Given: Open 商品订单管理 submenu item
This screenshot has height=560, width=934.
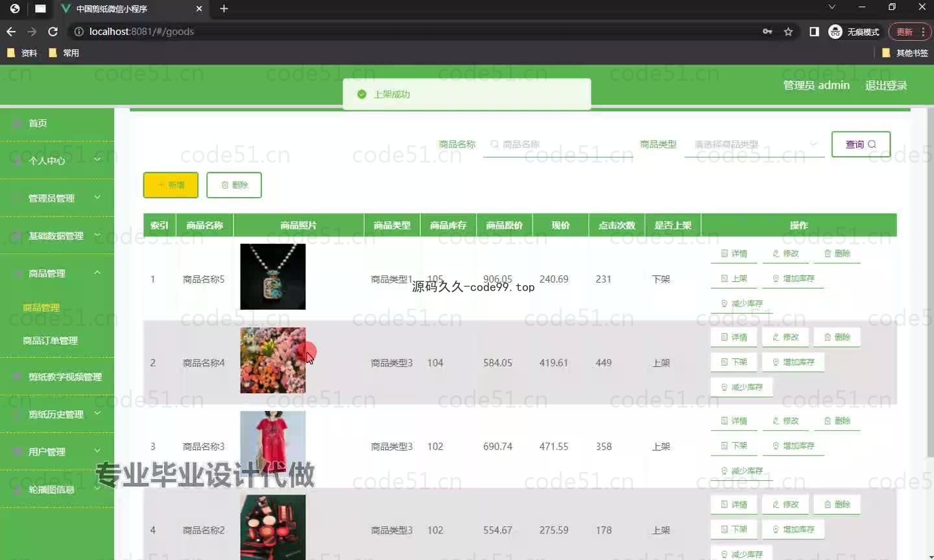Looking at the screenshot, I should tap(50, 340).
